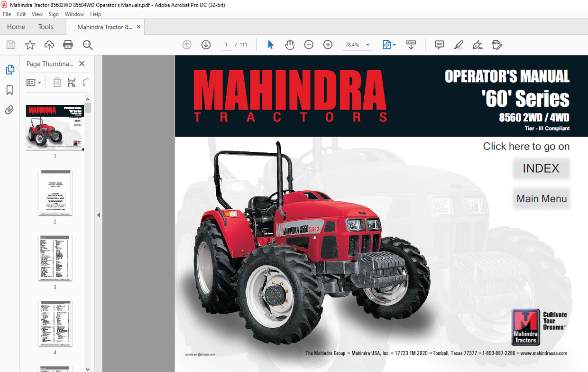Open Attachments paperclip panel
The height and width of the screenshot is (372, 588).
pyautogui.click(x=9, y=110)
